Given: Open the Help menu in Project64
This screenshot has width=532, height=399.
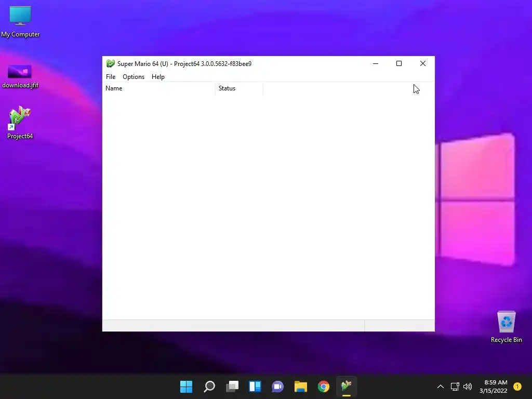Looking at the screenshot, I should pos(158,77).
